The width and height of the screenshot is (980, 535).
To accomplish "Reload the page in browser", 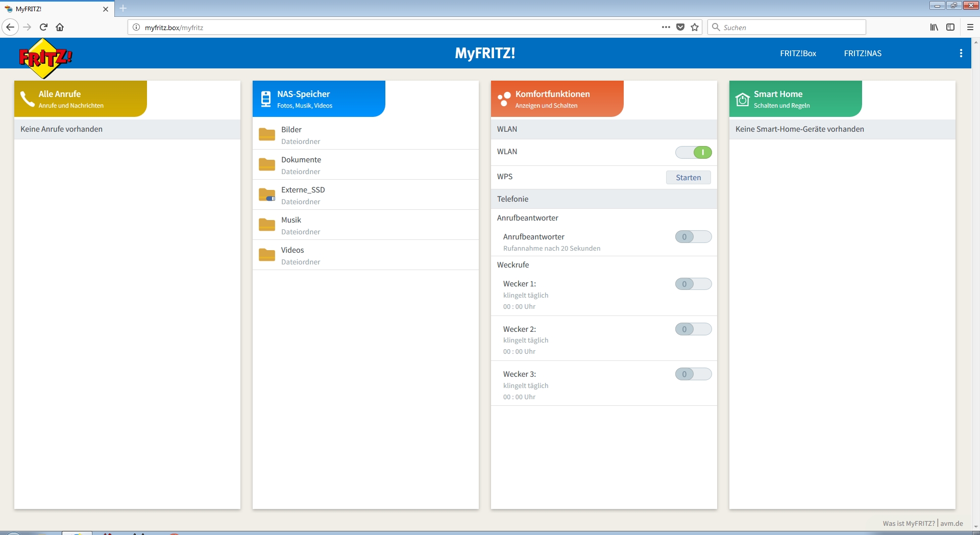I will click(43, 28).
